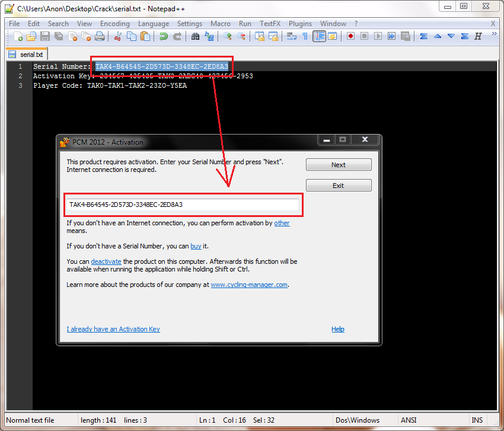Click the Zoom Out magnifier icon
The width and height of the screenshot is (504, 431).
click(241, 36)
